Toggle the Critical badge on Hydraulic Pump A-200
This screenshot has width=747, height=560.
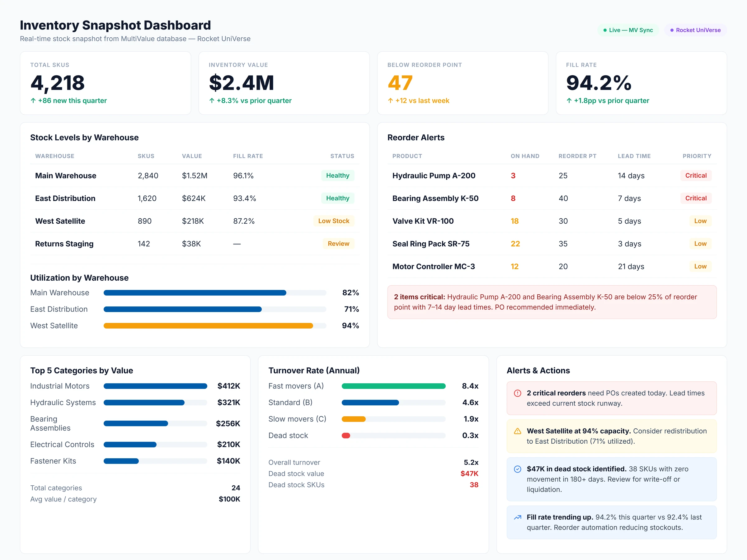click(x=696, y=175)
